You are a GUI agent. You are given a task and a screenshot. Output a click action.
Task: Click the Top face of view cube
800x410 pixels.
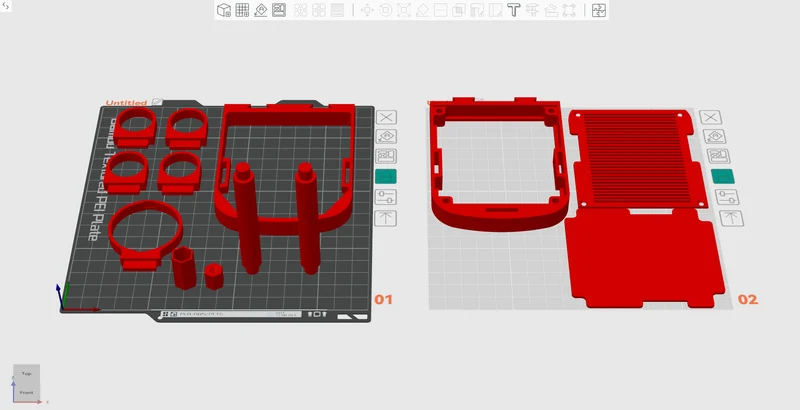pos(27,374)
